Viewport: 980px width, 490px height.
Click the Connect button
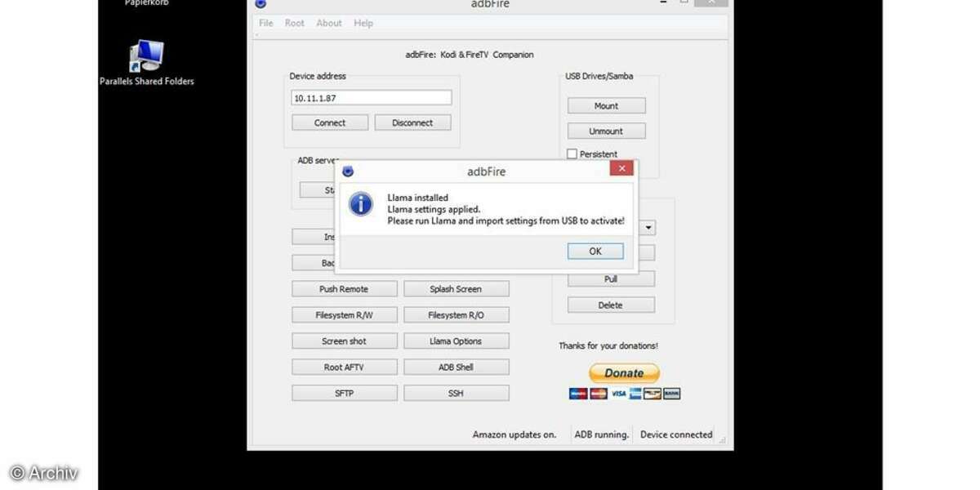click(330, 122)
